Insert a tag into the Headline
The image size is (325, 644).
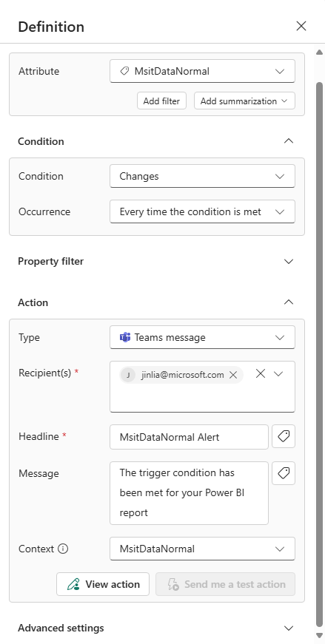click(284, 436)
